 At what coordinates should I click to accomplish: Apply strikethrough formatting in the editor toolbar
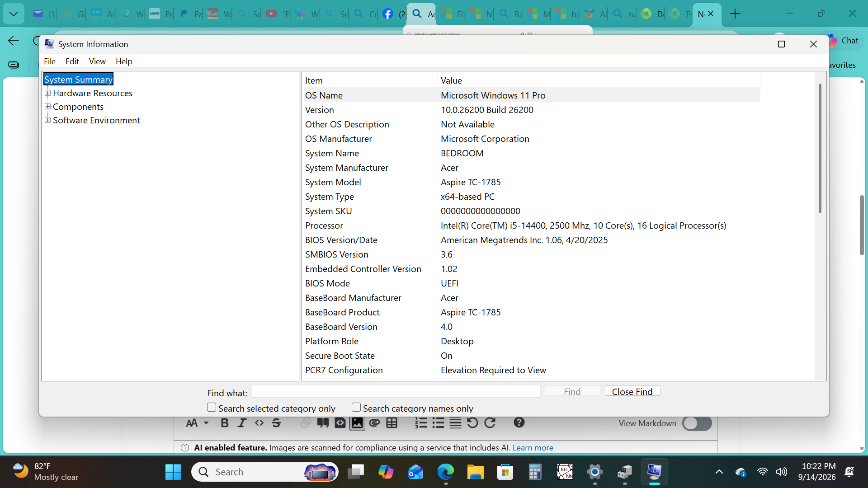[276, 423]
